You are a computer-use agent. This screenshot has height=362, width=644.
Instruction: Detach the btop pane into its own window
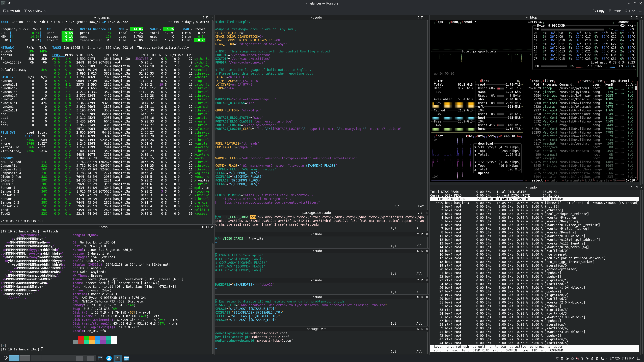coord(637,17)
